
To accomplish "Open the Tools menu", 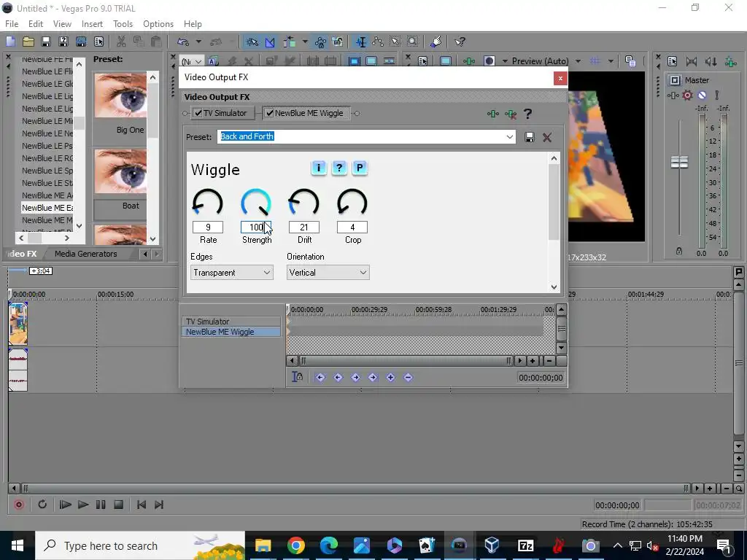I will pos(123,24).
